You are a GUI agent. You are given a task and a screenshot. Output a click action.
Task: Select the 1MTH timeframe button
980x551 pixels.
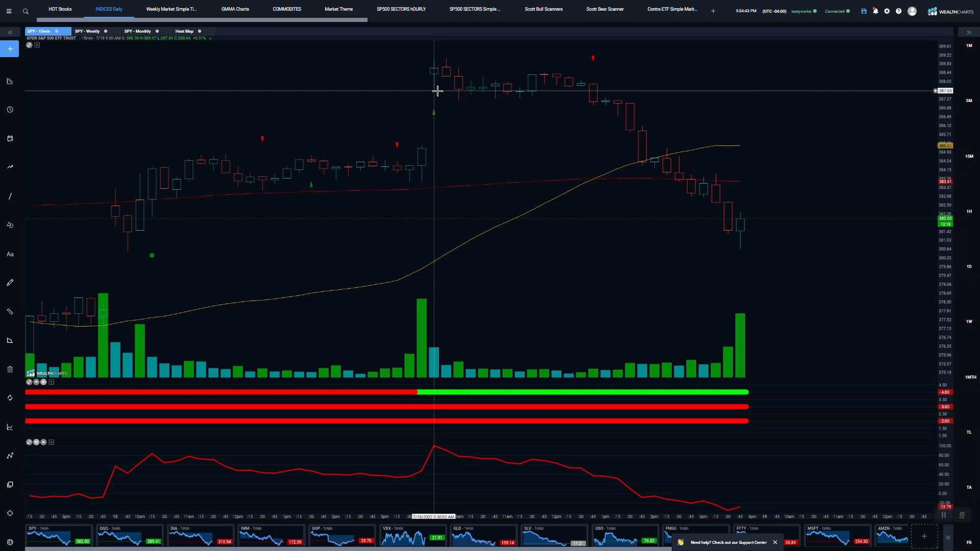pyautogui.click(x=970, y=377)
